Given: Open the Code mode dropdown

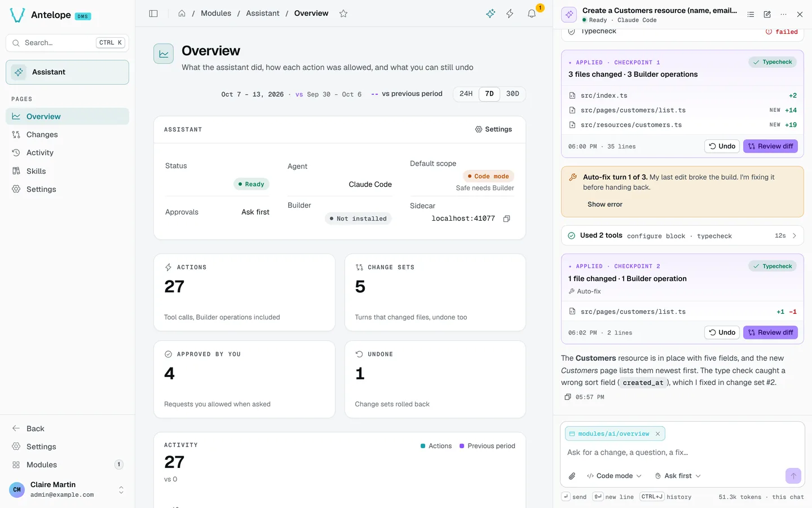Looking at the screenshot, I should (x=614, y=476).
